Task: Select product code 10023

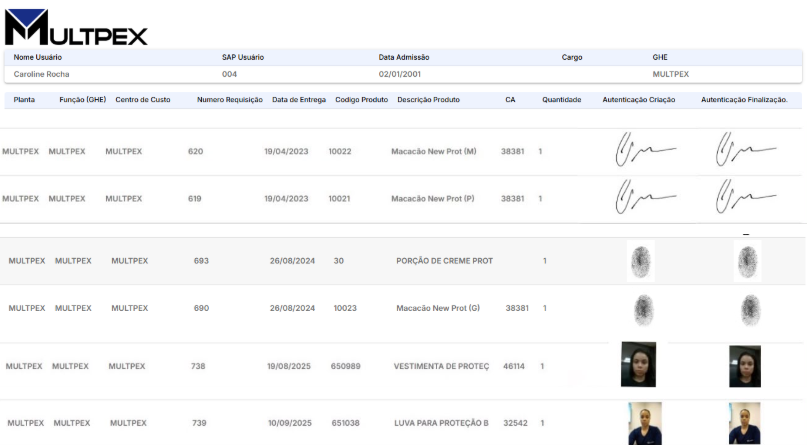Action: coord(345,308)
